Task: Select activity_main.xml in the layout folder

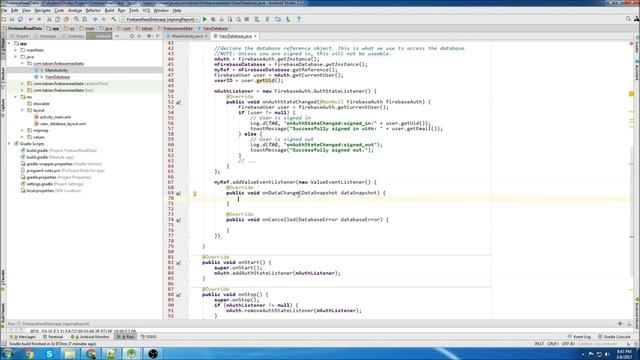Action: pos(55,117)
